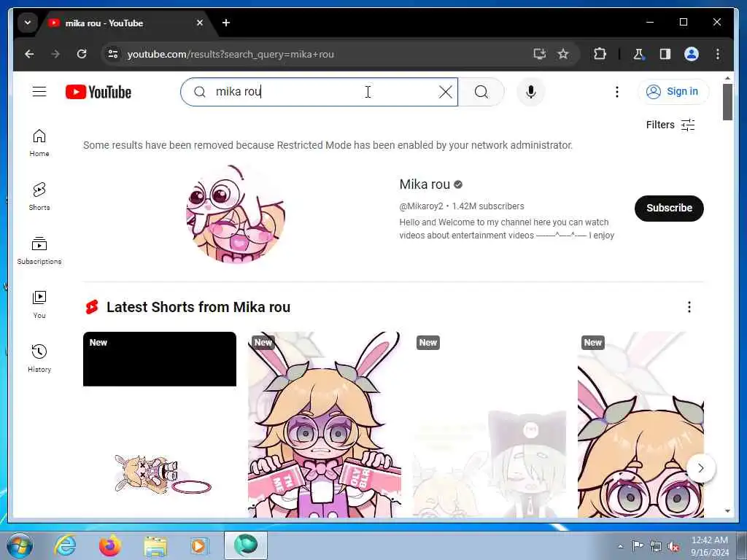
Task: Open the media player taskbar icon
Action: pyautogui.click(x=199, y=545)
